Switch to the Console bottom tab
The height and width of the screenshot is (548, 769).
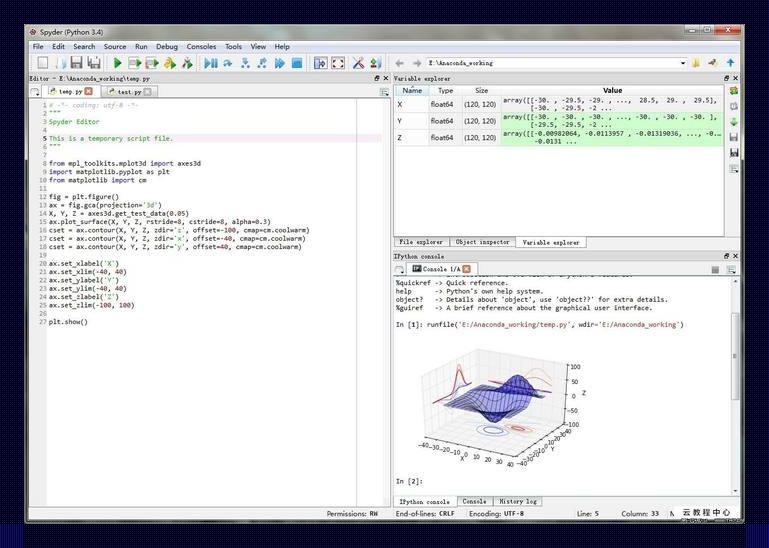pos(474,501)
